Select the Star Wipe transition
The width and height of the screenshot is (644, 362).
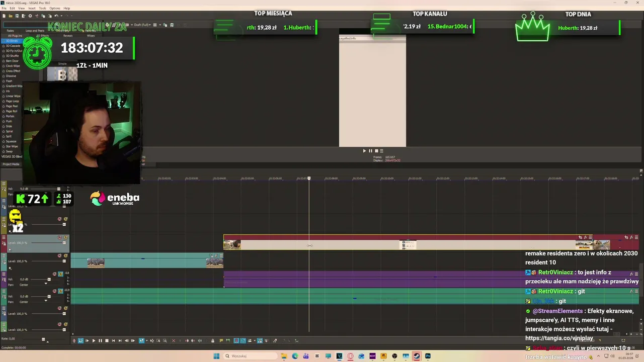[x=12, y=146]
